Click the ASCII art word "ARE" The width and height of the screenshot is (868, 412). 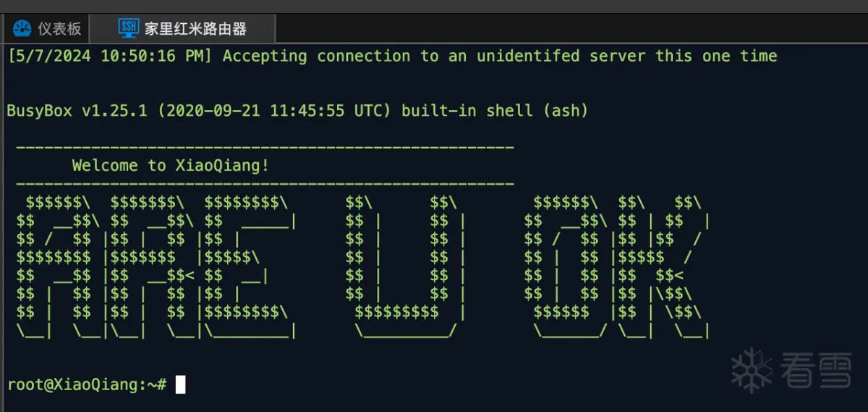(x=156, y=266)
